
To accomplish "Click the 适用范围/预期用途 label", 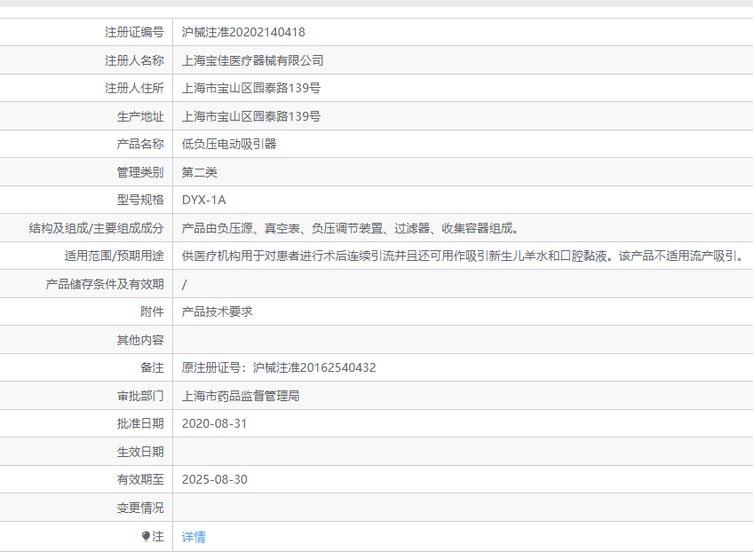I will [115, 256].
